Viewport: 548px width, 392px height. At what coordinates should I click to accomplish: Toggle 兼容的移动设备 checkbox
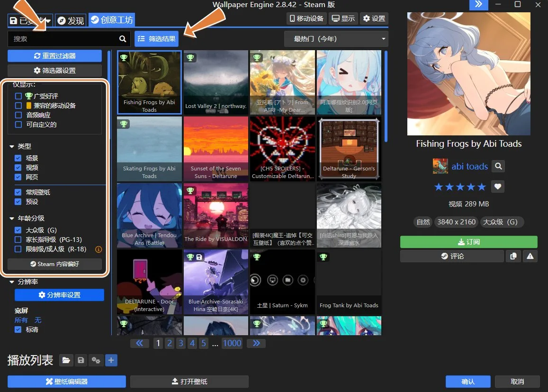pyautogui.click(x=18, y=106)
